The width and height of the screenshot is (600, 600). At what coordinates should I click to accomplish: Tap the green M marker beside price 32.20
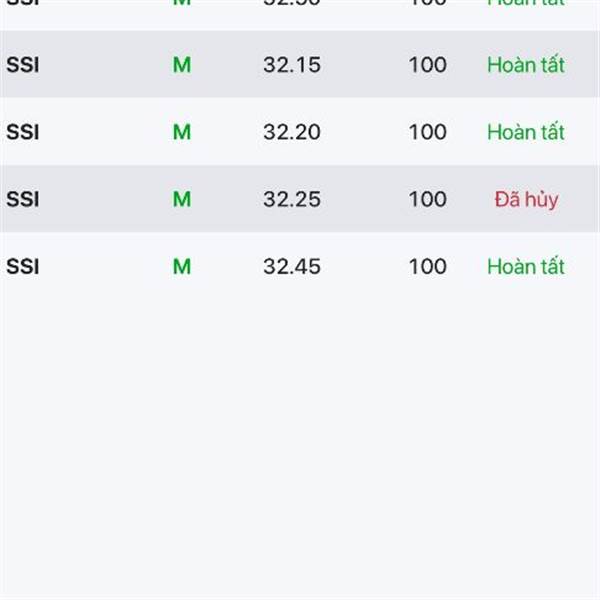(181, 132)
